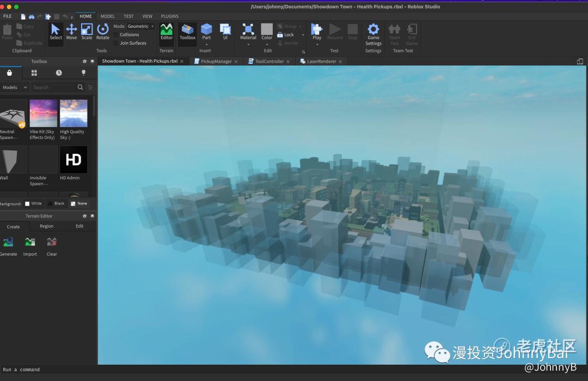This screenshot has height=381, width=588.
Task: Click the Generate terrain icon
Action: tap(8, 243)
